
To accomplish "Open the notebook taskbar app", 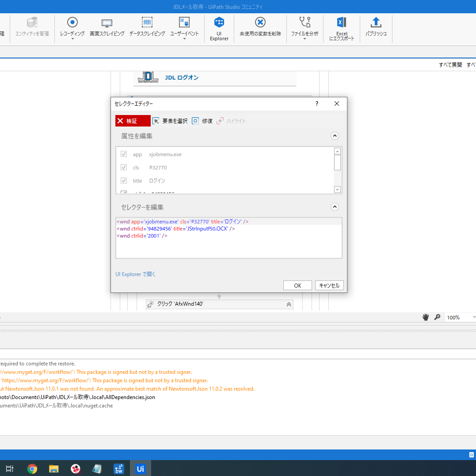I will 97,469.
